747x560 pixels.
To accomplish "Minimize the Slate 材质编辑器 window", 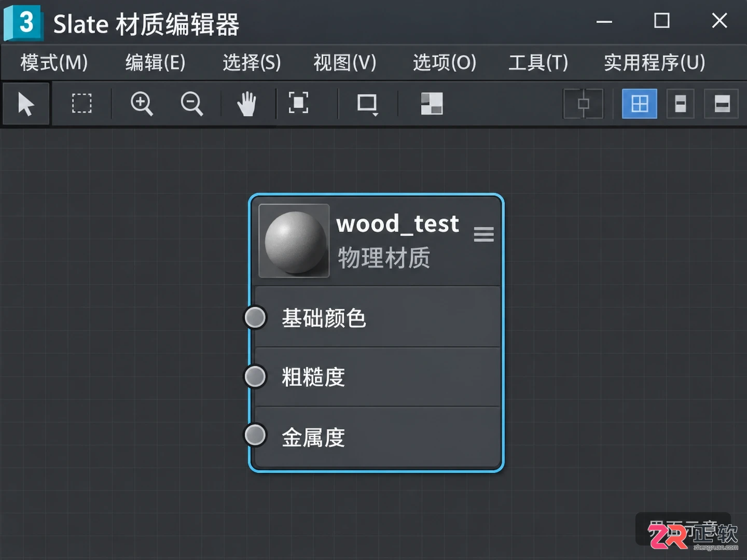I will pyautogui.click(x=604, y=22).
